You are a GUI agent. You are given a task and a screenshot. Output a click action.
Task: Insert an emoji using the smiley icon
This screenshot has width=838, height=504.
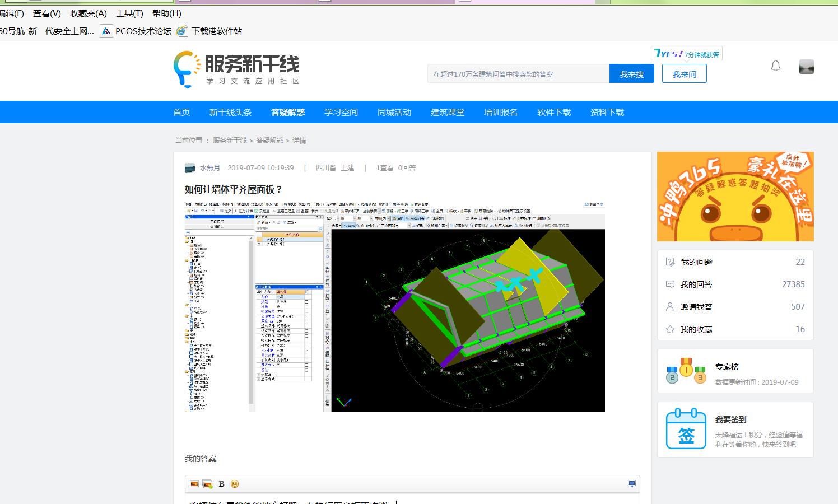click(234, 483)
